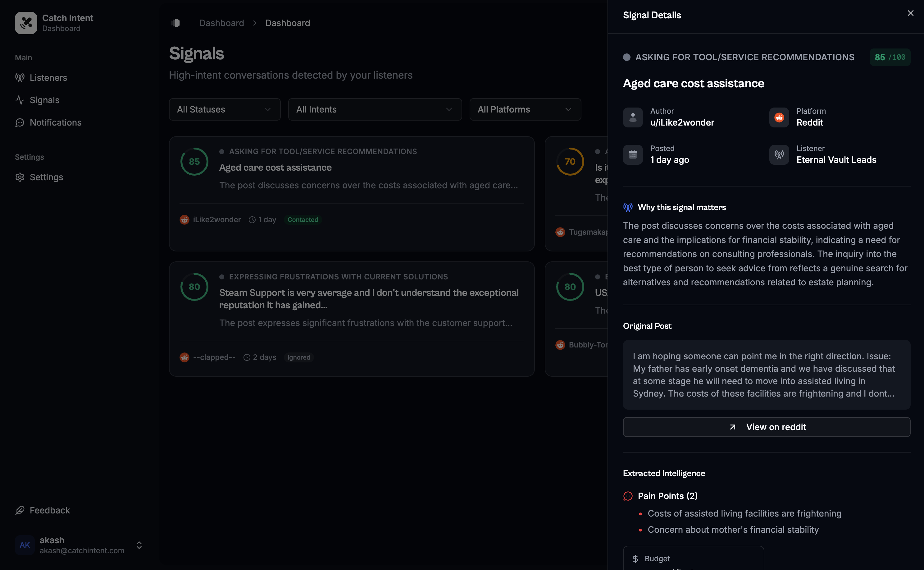
Task: Expand the All Platforms dropdown
Action: click(x=525, y=109)
